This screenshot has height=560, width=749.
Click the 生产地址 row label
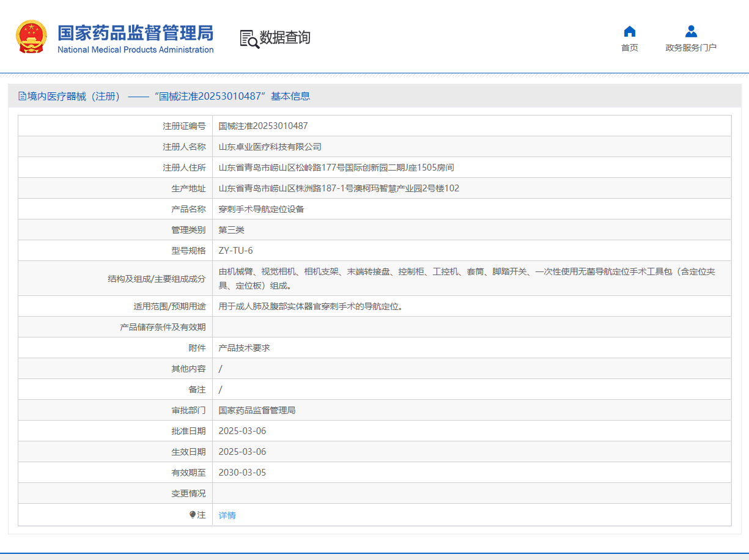pyautogui.click(x=188, y=188)
